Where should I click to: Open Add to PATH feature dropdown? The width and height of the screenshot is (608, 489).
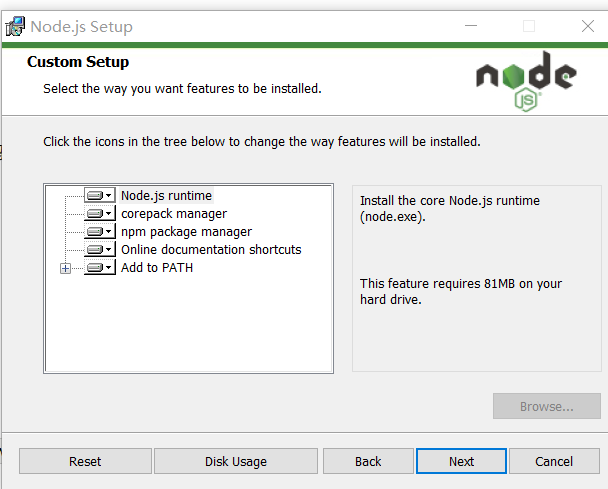[100, 268]
